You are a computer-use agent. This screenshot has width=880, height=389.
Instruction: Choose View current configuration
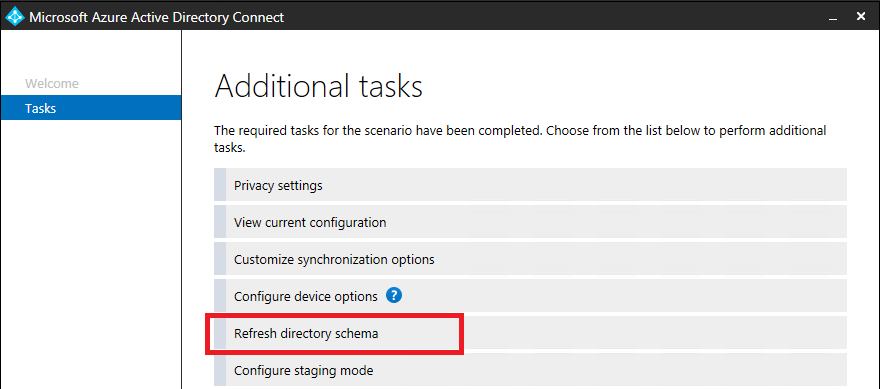(x=530, y=222)
